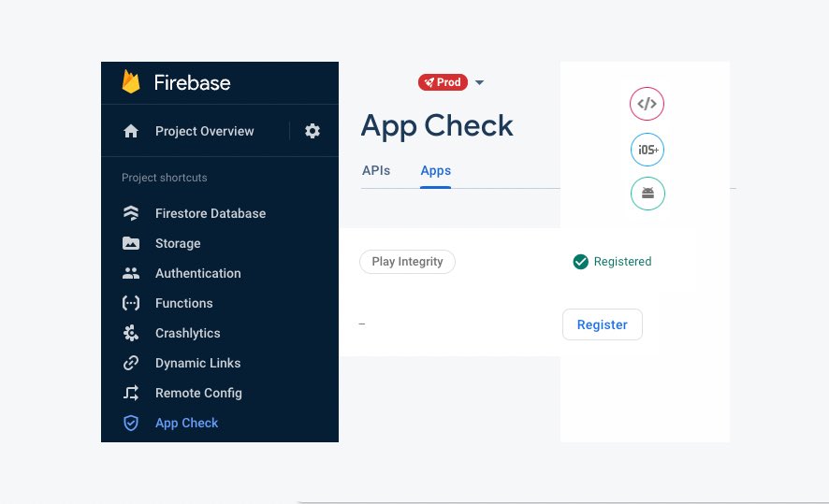The width and height of the screenshot is (829, 504).
Task: Click the red Prod environment badge
Action: point(443,82)
